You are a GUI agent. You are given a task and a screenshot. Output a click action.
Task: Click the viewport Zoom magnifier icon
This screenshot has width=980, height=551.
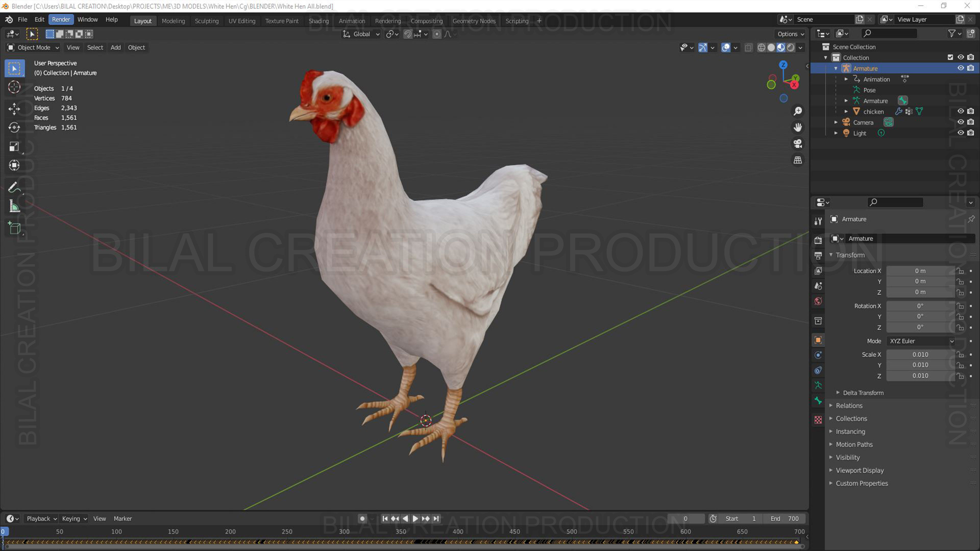pyautogui.click(x=797, y=111)
